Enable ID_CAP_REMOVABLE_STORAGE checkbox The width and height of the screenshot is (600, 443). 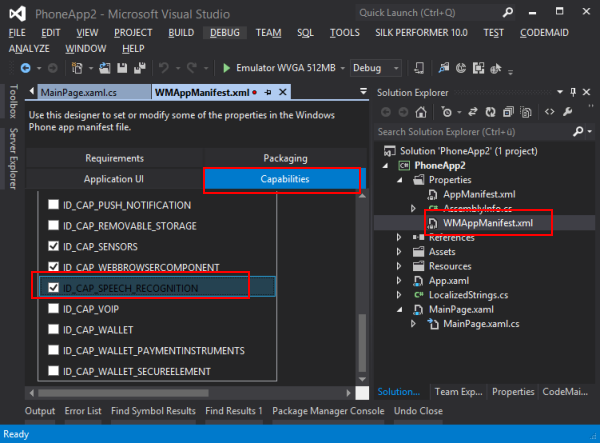(x=54, y=225)
